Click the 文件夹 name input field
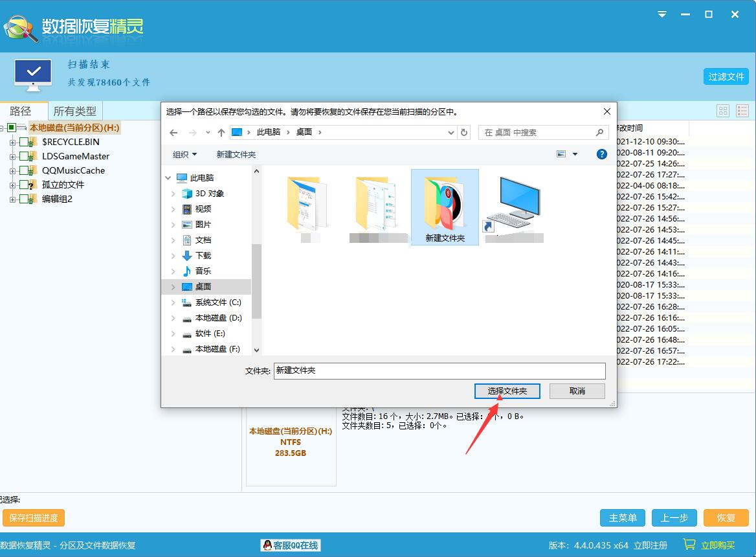The image size is (756, 557). pos(439,370)
